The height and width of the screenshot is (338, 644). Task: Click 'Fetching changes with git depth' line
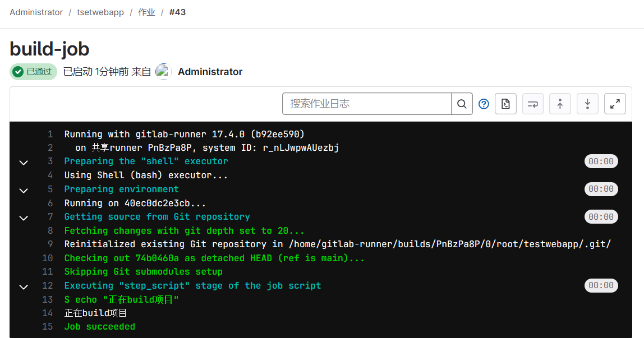(185, 230)
